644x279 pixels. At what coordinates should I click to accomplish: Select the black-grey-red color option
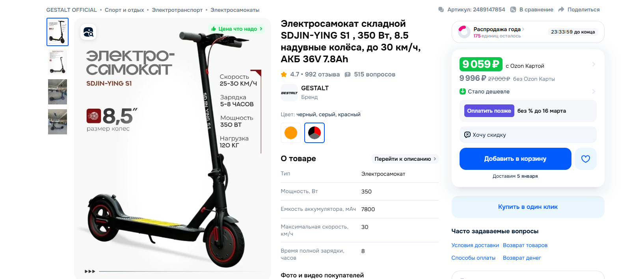coord(315,133)
